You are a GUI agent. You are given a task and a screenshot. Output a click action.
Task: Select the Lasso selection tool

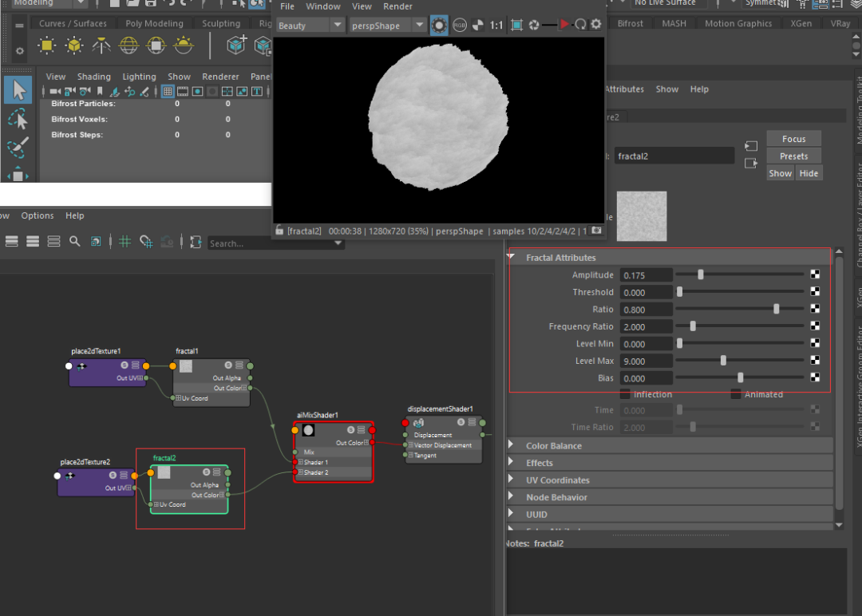tap(18, 120)
